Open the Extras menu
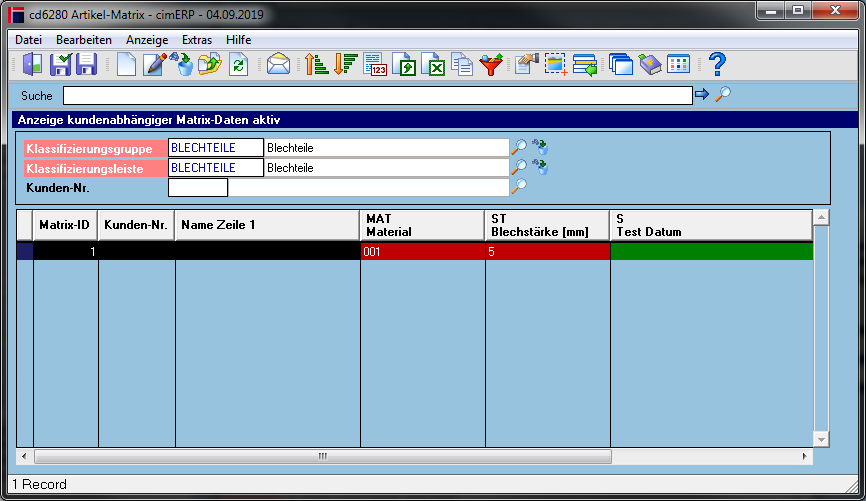Viewport: 866px width, 501px height. pos(197,40)
